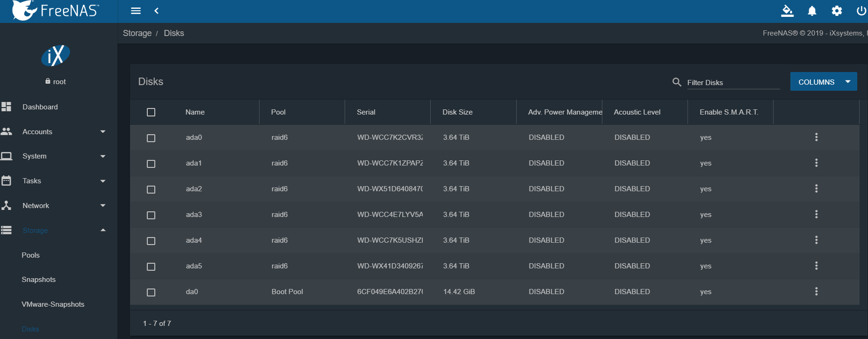Collapse sidebar with the back chevron
868x339 pixels.
point(157,11)
